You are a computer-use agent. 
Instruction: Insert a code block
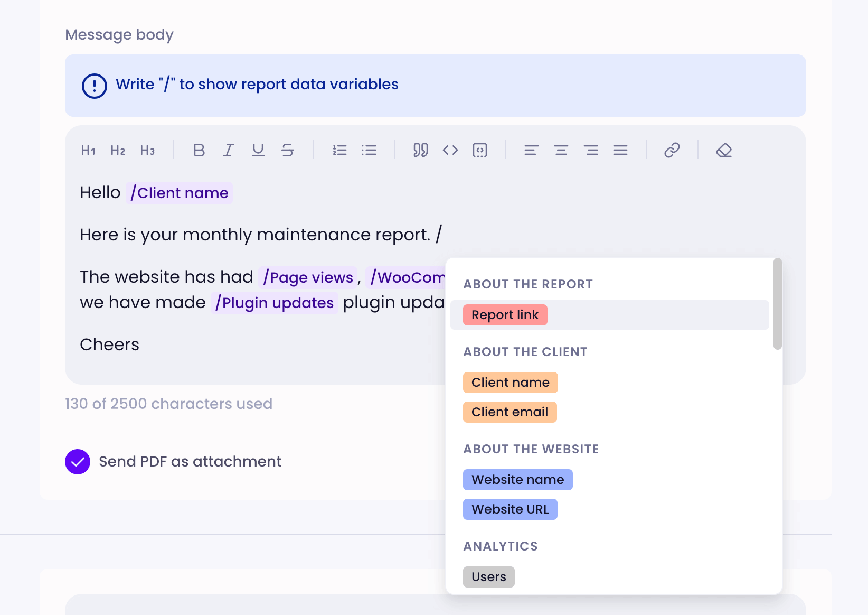(480, 150)
